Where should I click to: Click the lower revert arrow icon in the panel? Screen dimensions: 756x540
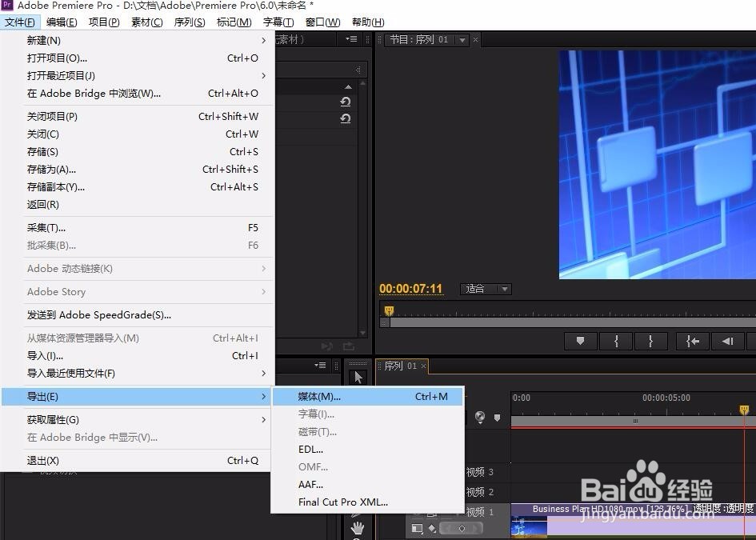pos(346,118)
